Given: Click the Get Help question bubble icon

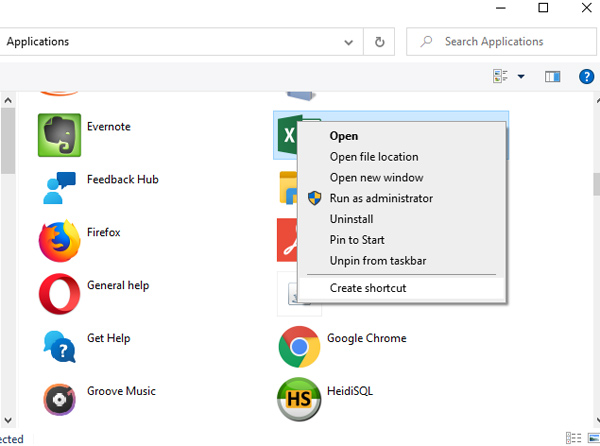Looking at the screenshot, I should pyautogui.click(x=59, y=347).
